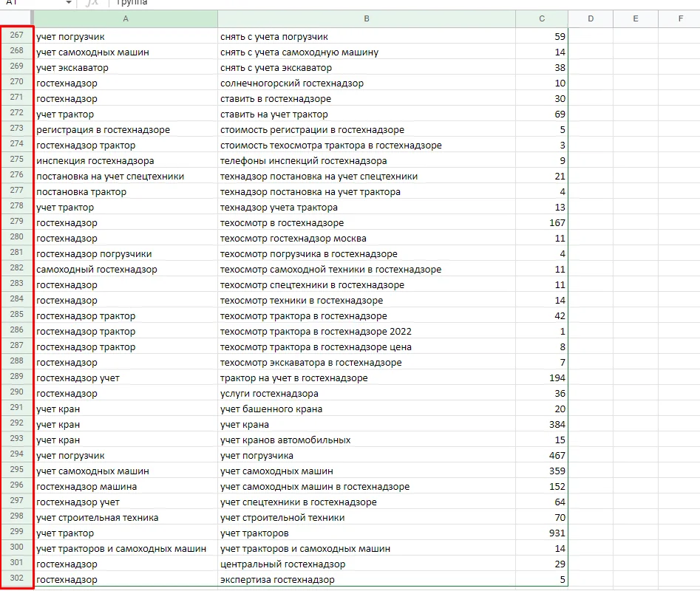Click column A cell 'учет строительная техника'
The image size is (700, 591).
click(x=126, y=517)
